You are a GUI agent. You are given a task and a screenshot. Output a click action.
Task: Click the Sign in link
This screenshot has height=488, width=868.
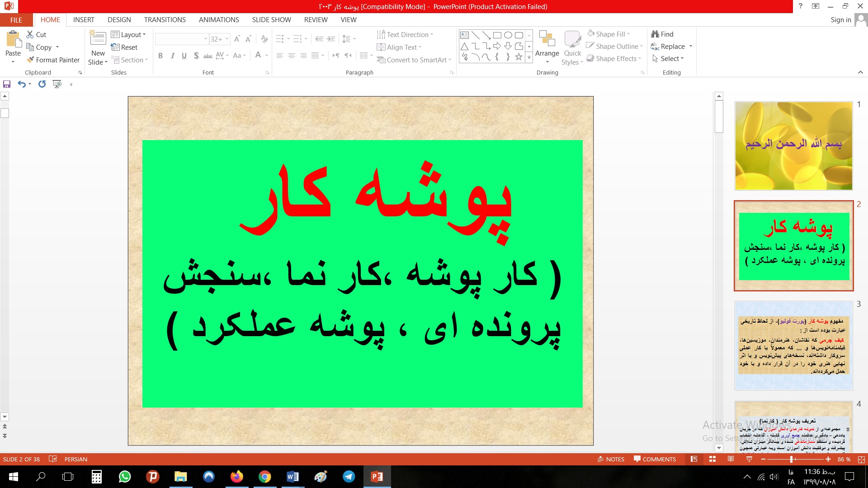click(840, 20)
